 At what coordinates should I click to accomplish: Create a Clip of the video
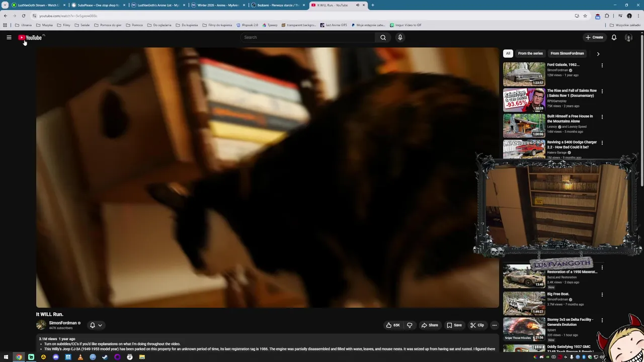tap(477, 325)
